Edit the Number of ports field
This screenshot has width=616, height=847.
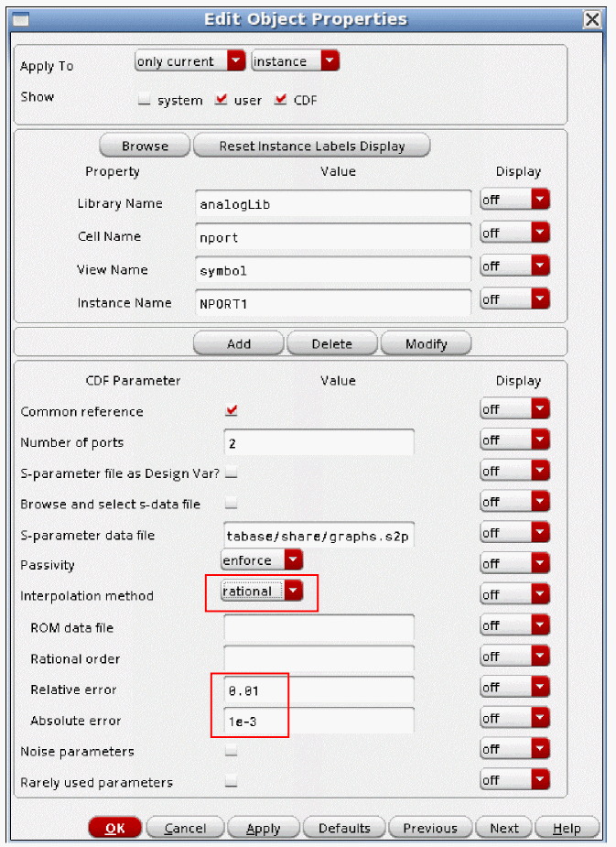319,443
